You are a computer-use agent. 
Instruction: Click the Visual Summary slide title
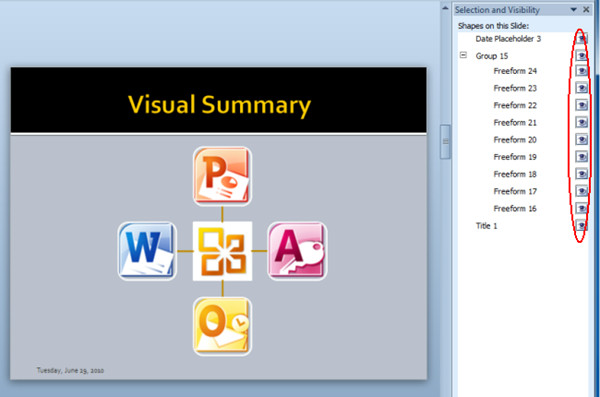click(219, 105)
